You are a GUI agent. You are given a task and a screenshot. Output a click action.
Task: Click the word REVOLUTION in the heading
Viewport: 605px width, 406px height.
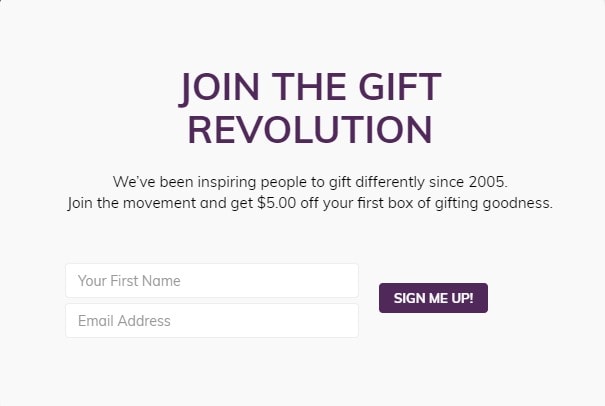[x=310, y=130]
